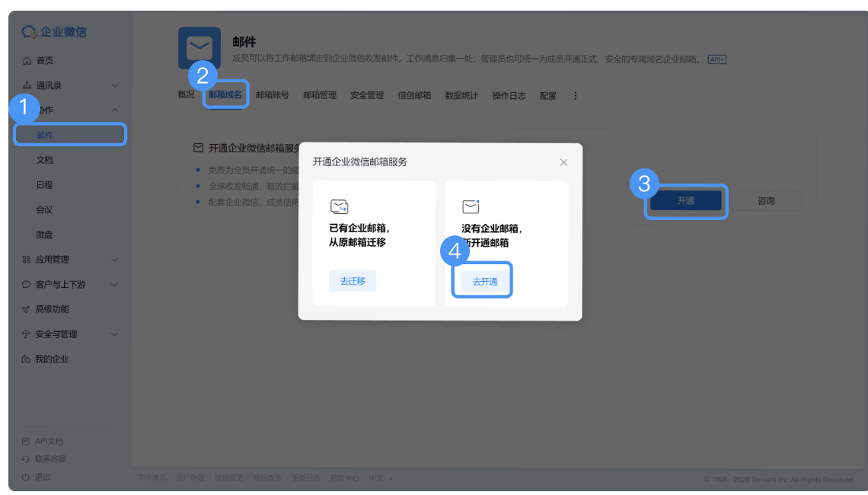Viewport: 868px width, 495px height.
Task: Switch to the 操作日志 tab
Action: (x=509, y=94)
